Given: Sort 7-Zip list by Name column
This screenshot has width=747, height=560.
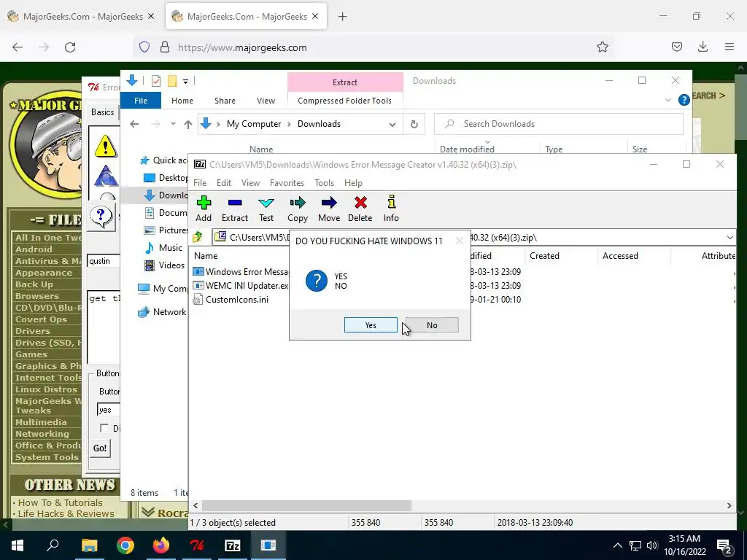Looking at the screenshot, I should [x=206, y=256].
